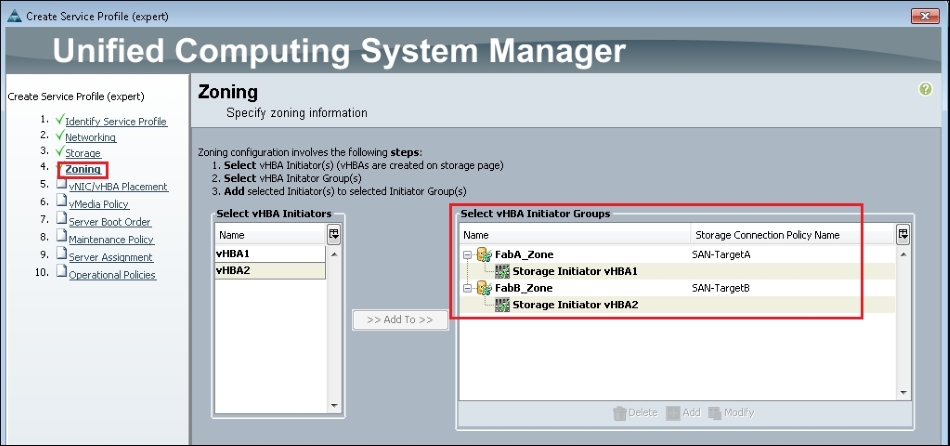Select Storage Initiator vHBA1 row
950x446 pixels.
tap(677, 271)
